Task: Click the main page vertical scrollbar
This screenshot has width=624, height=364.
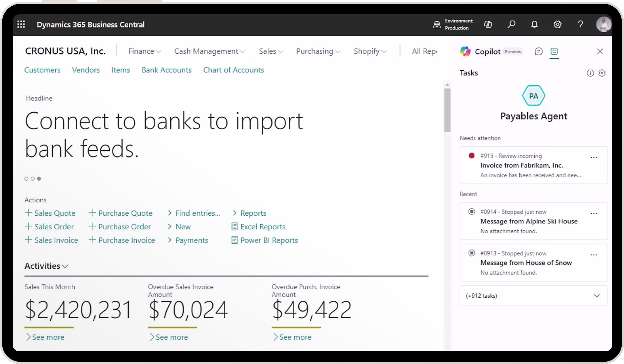Action: pos(447,110)
